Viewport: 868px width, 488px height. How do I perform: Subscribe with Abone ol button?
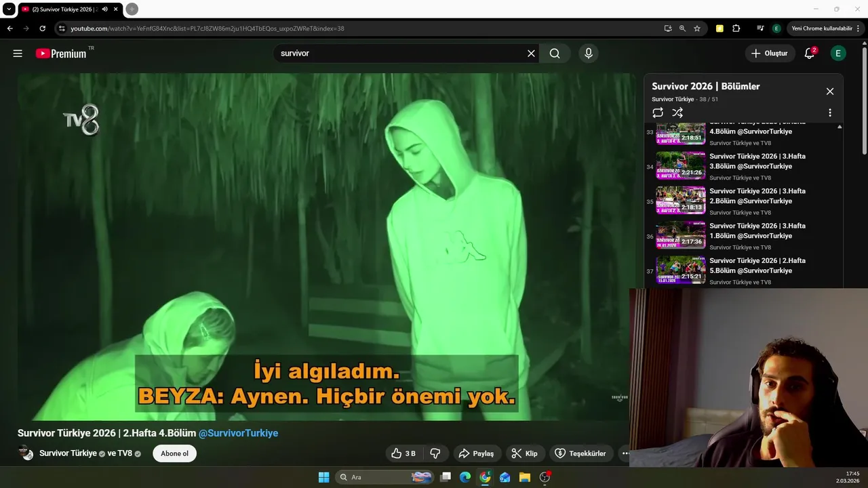(174, 453)
